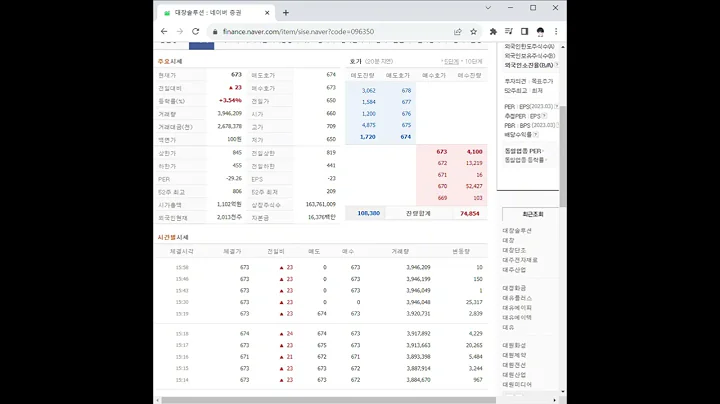Screen dimensions: 720x404
Task: Click the sell quantity 4,875
Action: click(368, 125)
